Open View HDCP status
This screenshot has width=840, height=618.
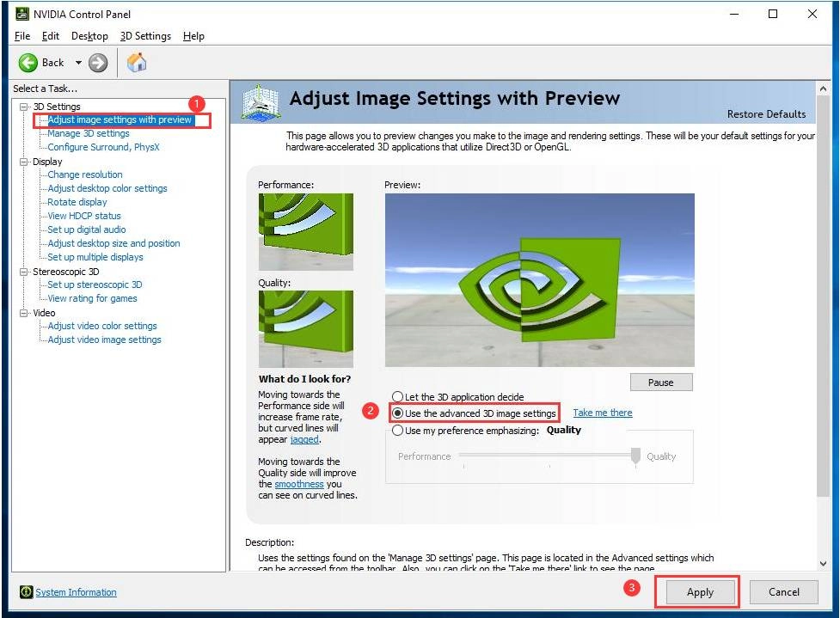84,216
